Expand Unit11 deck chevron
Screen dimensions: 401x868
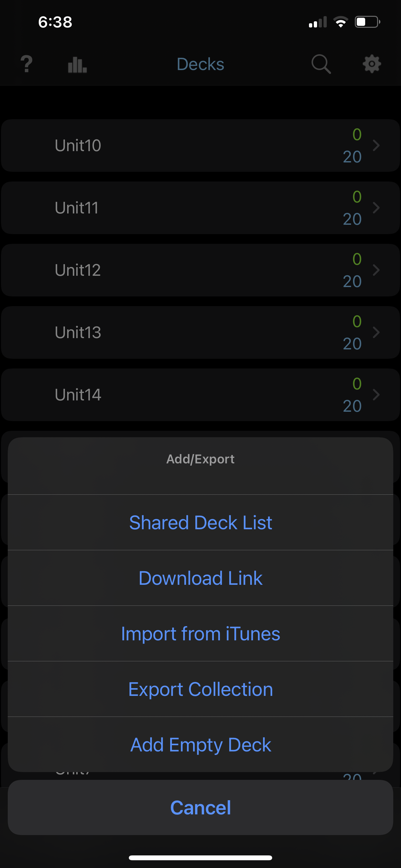click(376, 208)
